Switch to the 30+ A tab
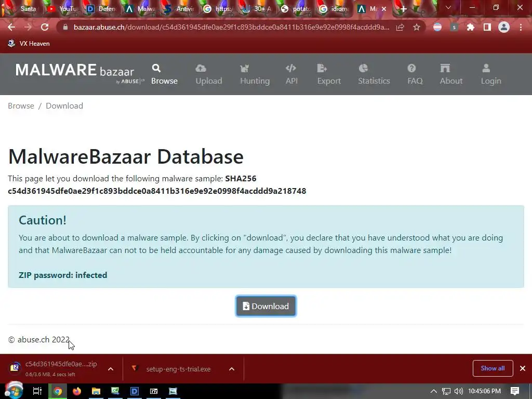 click(257, 9)
